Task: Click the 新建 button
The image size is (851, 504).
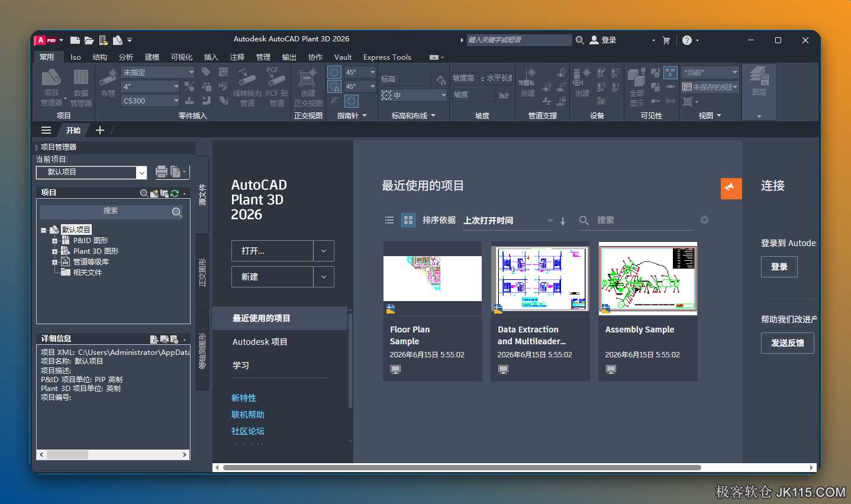Action: [272, 277]
